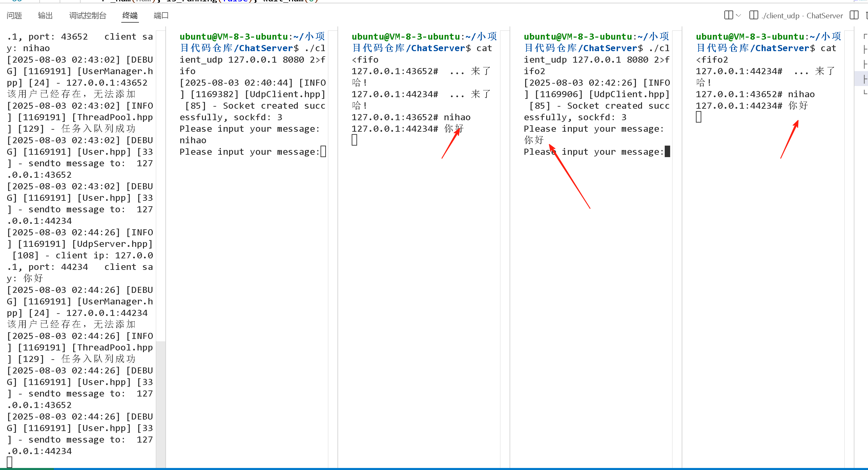868x470 pixels.
Task: Click the terminal icon before ./client_udp label
Action: point(753,15)
